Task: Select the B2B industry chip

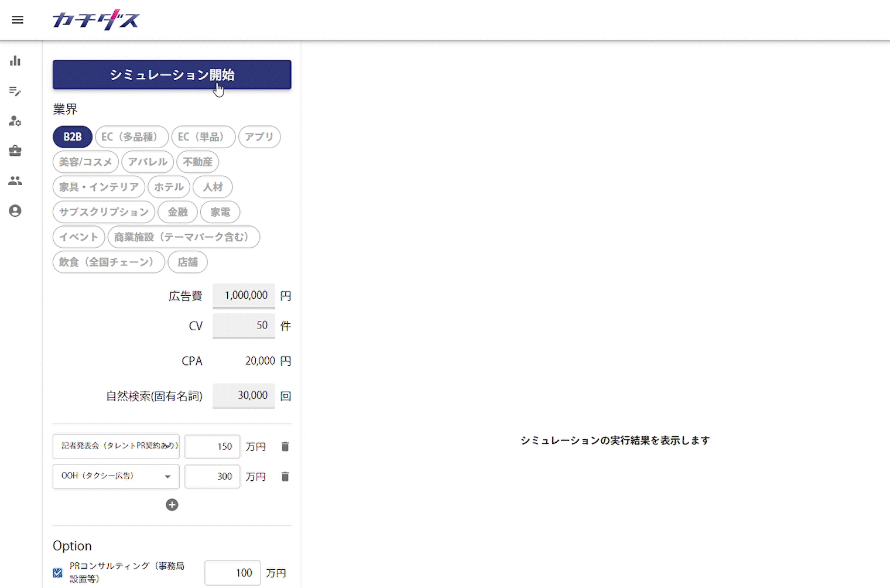Action: tap(73, 137)
